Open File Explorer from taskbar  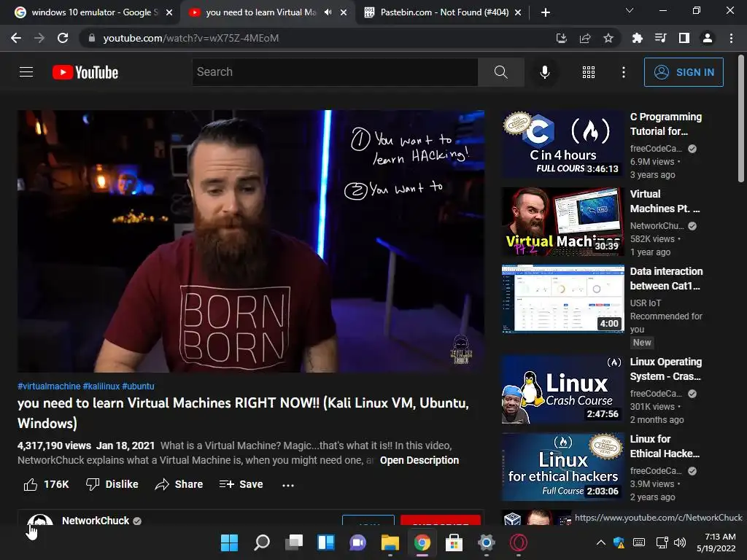pos(390,542)
